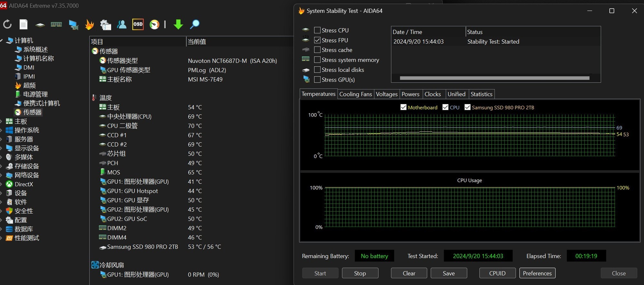Click the Clear button
Screen dimensions: 644x285
(409, 273)
